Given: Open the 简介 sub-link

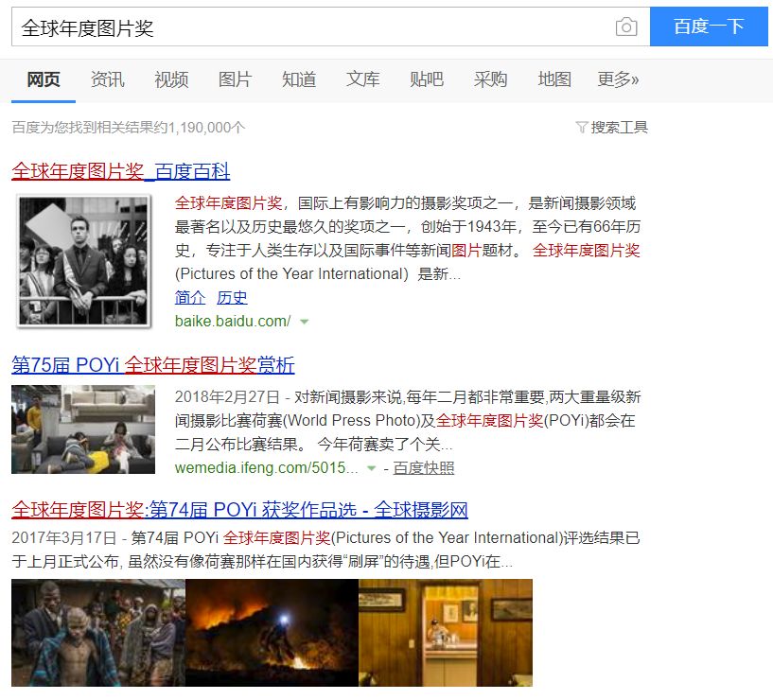Looking at the screenshot, I should tap(190, 297).
